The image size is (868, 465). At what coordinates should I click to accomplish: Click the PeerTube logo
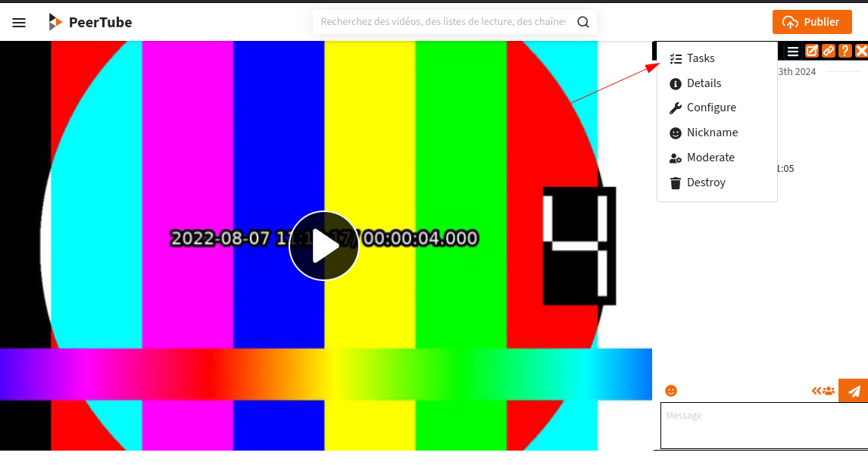click(x=90, y=22)
